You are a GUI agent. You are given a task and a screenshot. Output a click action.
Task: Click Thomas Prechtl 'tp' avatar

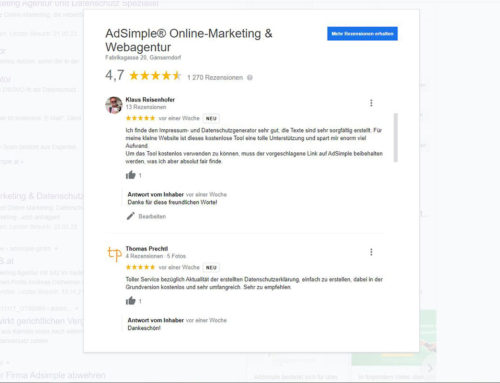click(x=114, y=254)
